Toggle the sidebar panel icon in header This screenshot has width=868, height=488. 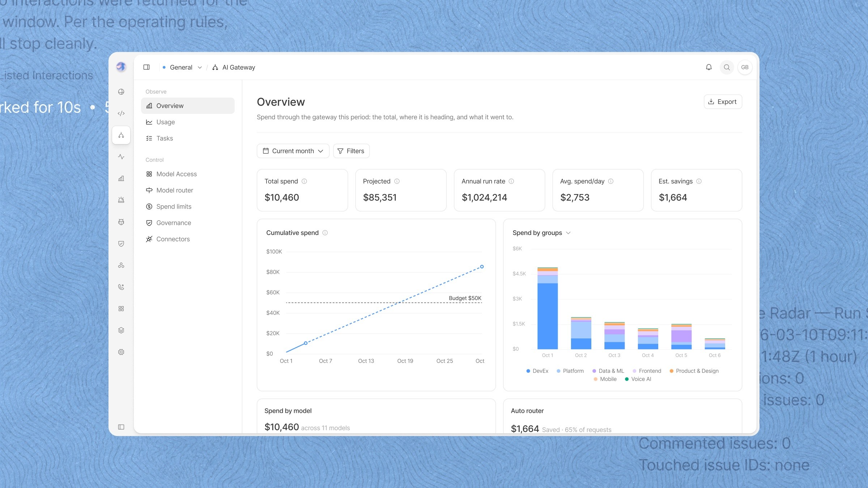pos(146,67)
